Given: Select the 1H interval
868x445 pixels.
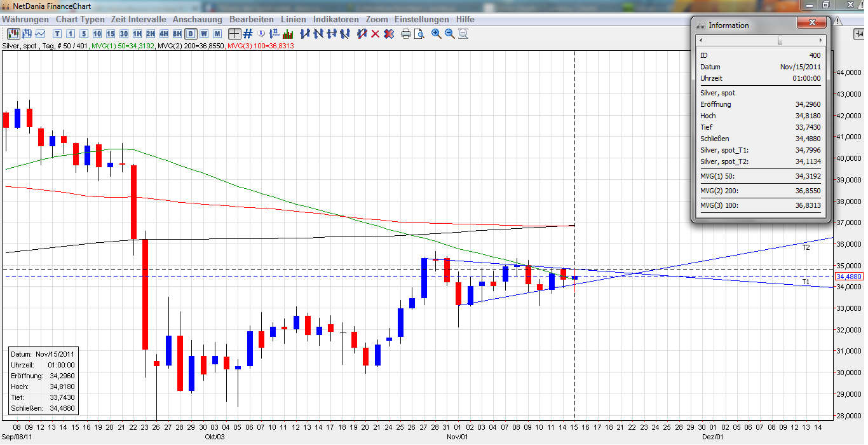Looking at the screenshot, I should click(x=137, y=34).
